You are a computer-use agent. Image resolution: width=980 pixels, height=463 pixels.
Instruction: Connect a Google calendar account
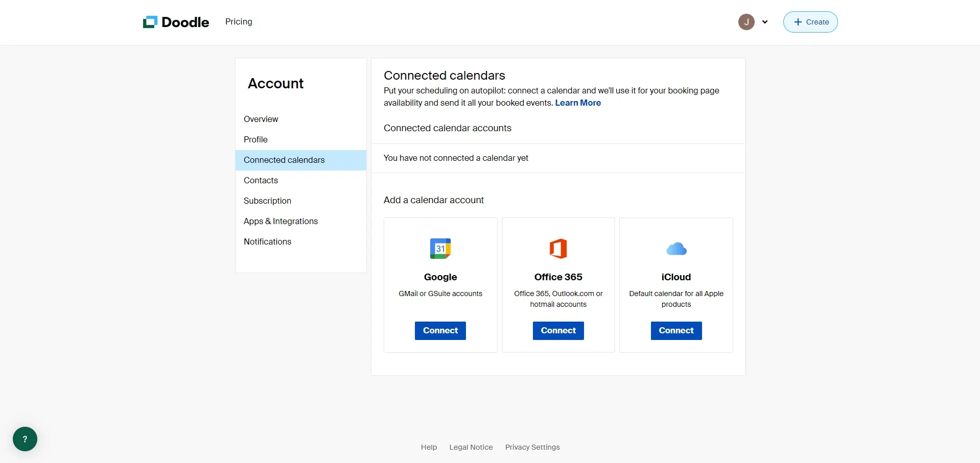pos(440,331)
